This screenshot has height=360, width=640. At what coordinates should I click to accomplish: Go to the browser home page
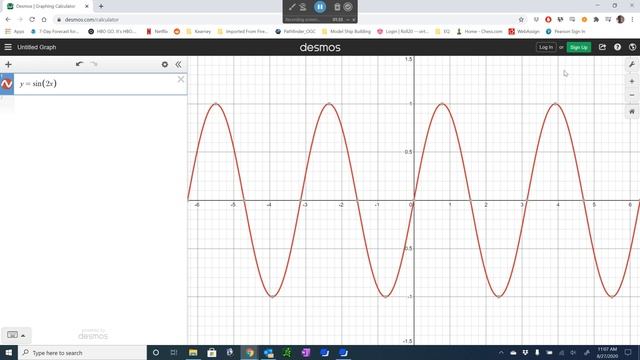tap(44, 19)
